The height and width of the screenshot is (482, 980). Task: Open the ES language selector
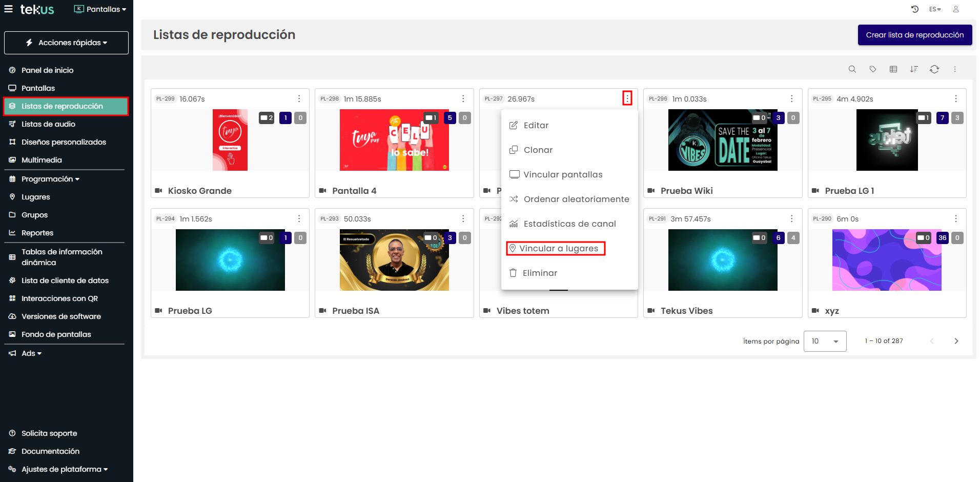pyautogui.click(x=935, y=9)
